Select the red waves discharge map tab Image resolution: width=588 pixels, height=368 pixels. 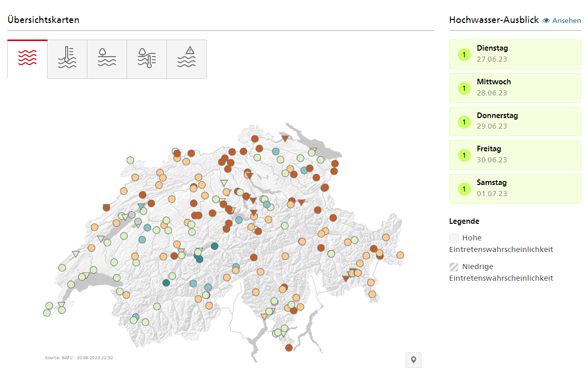pos(27,59)
